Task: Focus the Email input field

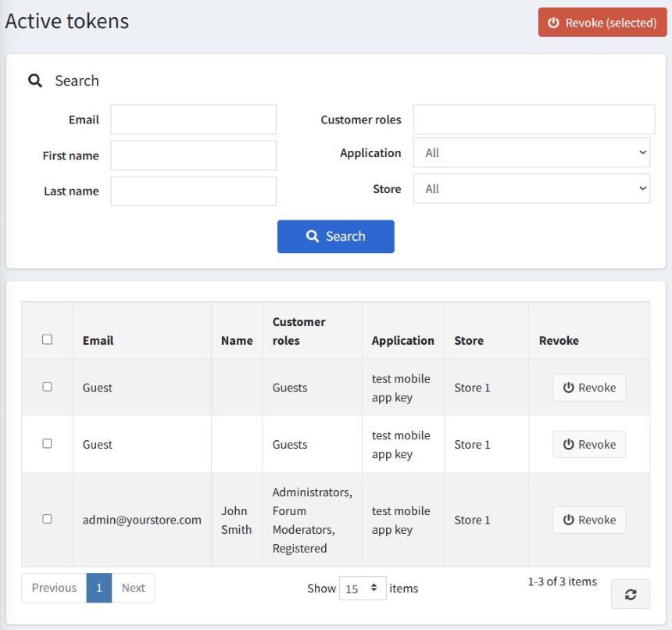Action: [193, 119]
